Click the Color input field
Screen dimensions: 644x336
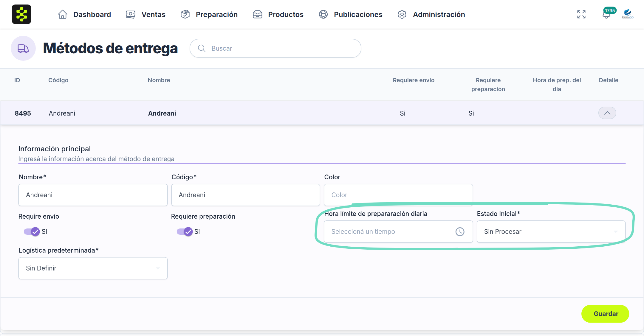[x=398, y=195]
